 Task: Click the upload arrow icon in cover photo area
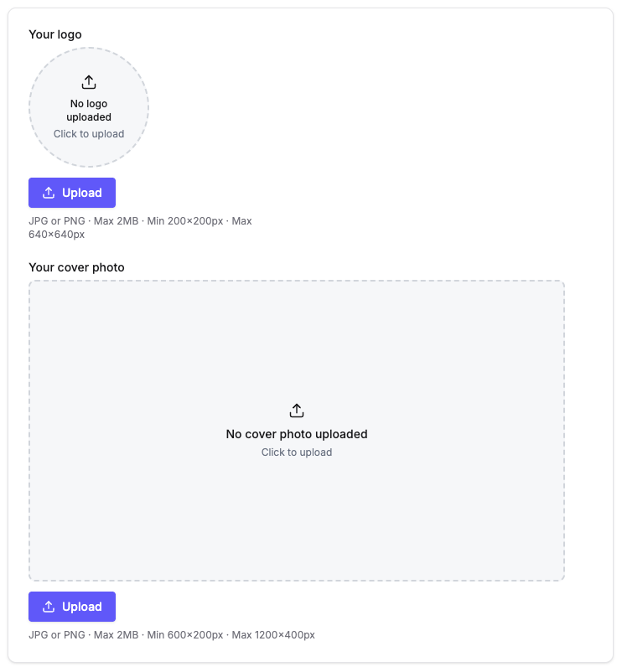coord(297,410)
